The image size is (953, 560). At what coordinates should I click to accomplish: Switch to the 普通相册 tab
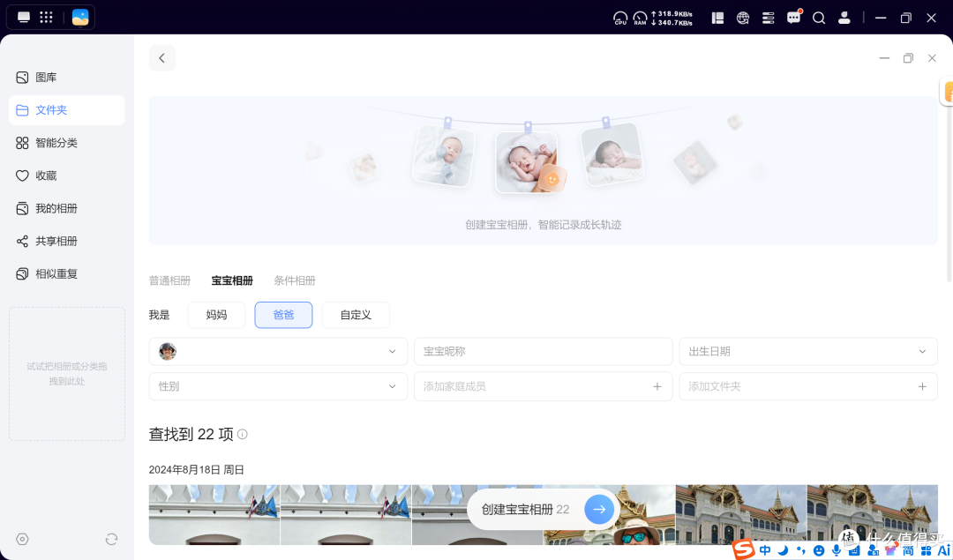click(x=169, y=280)
